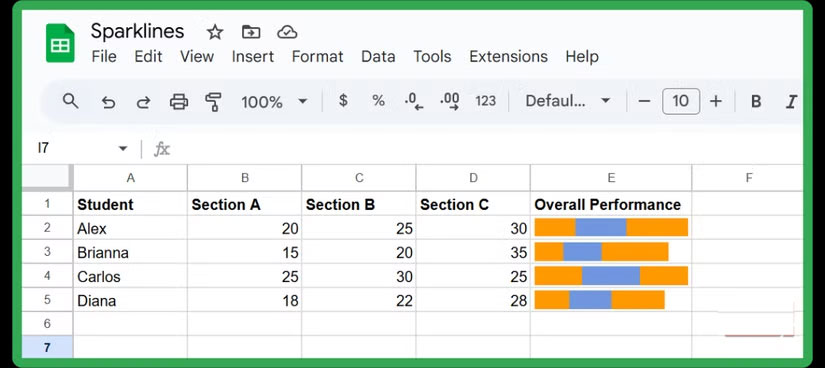The width and height of the screenshot is (825, 368).
Task: Select column D header
Action: [x=473, y=178]
